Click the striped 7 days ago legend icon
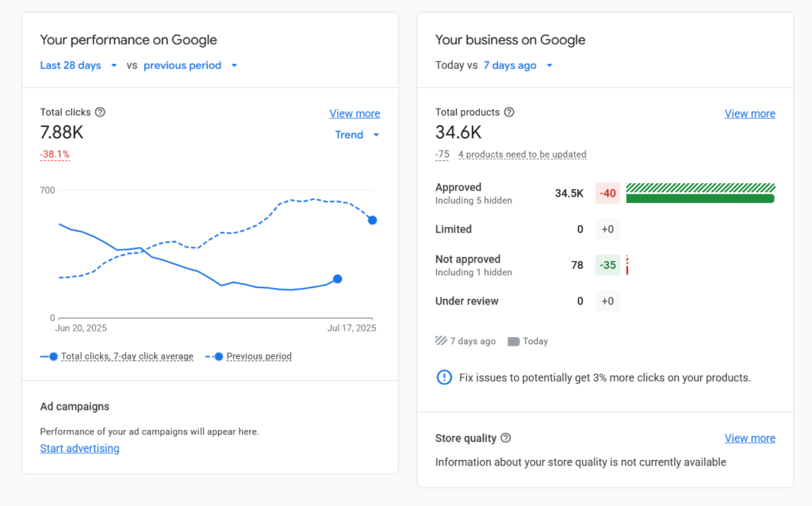The height and width of the screenshot is (506, 812). (441, 341)
